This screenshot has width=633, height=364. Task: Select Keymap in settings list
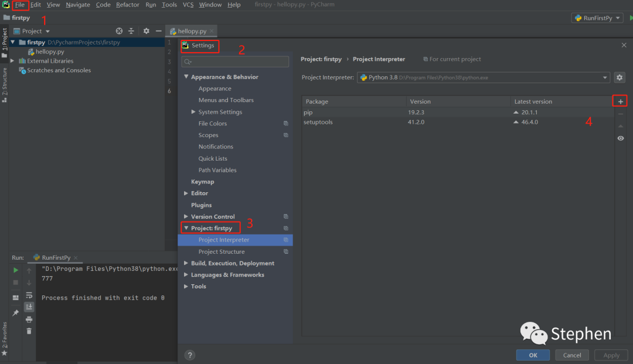203,182
